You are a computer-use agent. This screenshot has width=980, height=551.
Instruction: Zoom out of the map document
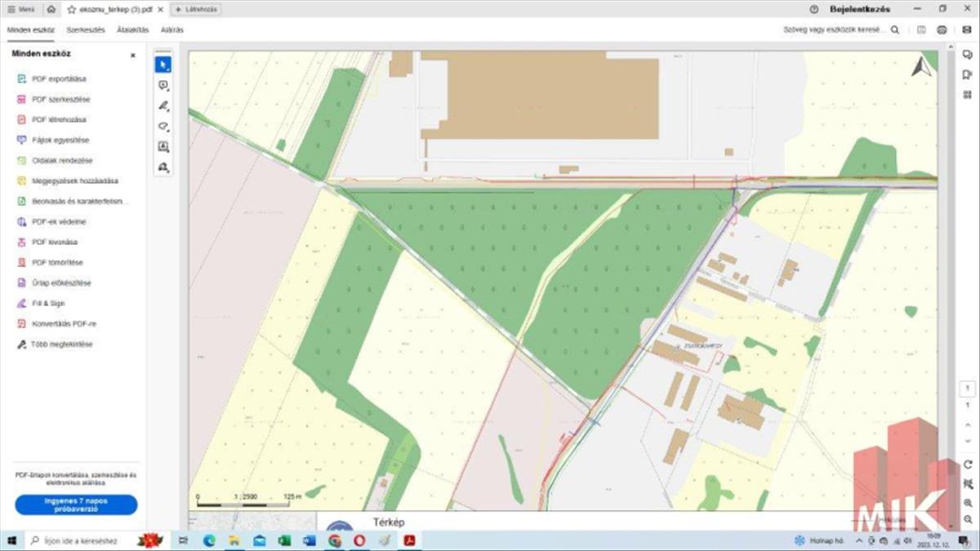point(968,520)
